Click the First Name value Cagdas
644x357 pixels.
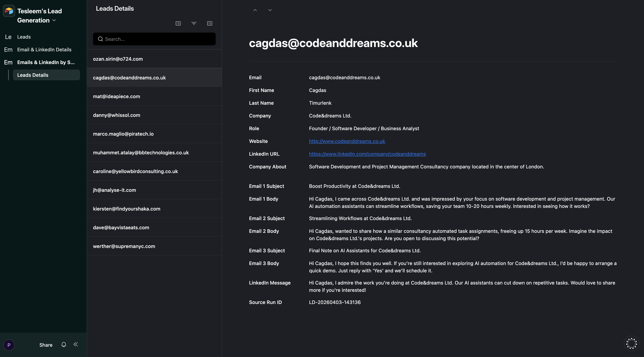click(x=317, y=90)
